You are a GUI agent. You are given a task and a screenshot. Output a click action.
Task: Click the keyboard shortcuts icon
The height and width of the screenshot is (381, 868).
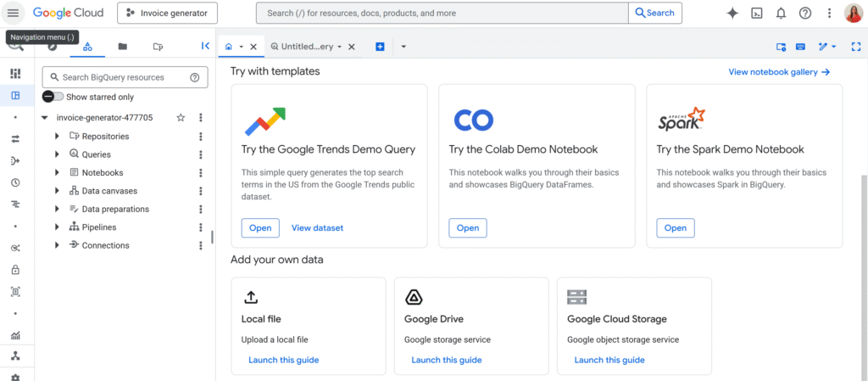800,47
